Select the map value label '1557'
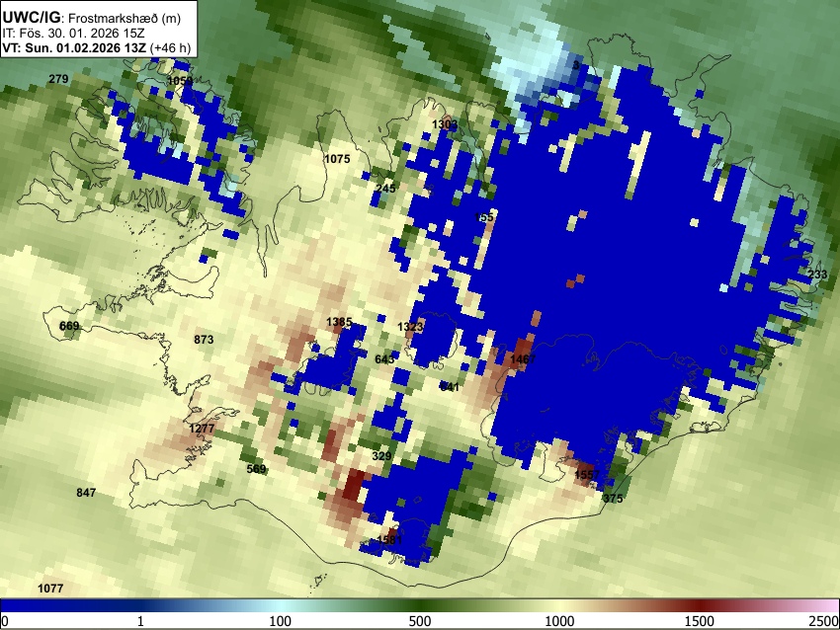 click(587, 475)
